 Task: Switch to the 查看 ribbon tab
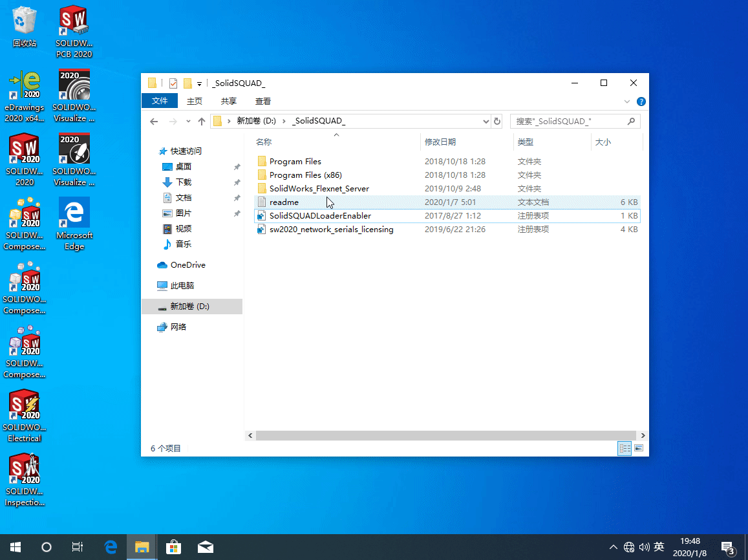263,101
